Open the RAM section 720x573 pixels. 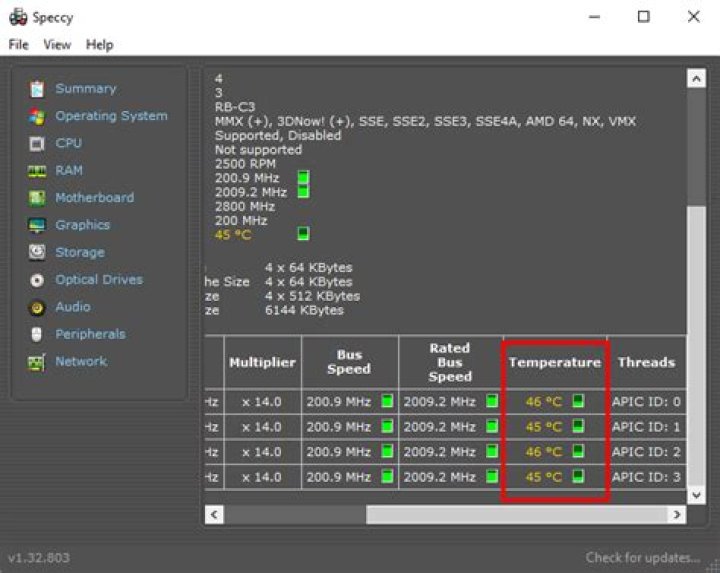[69, 170]
